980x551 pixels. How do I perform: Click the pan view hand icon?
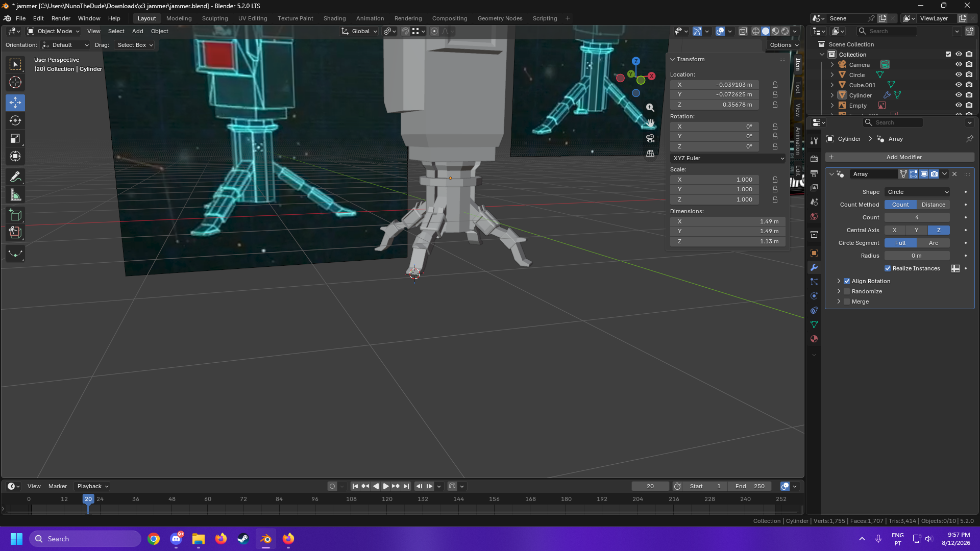[650, 123]
